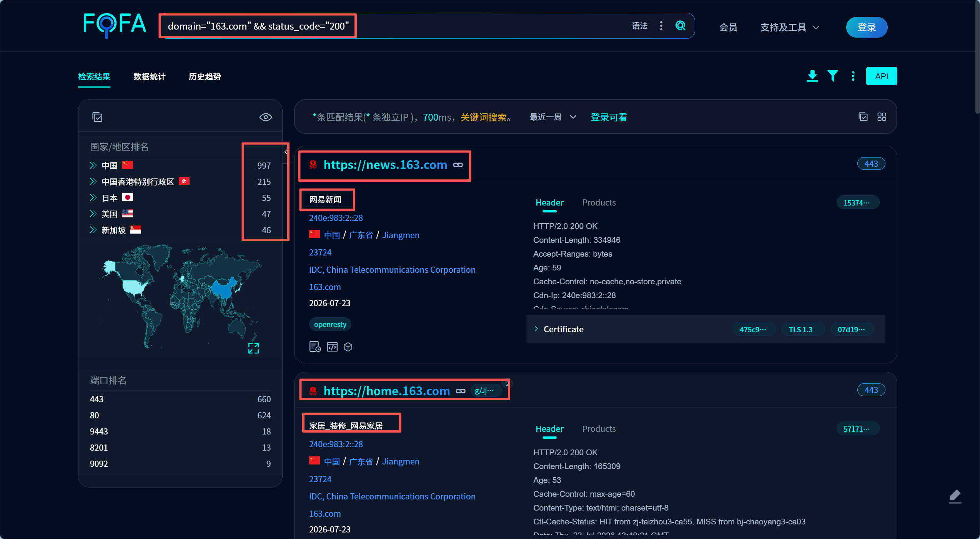Click the 关键词搜索 link
This screenshot has height=539, width=980.
point(483,117)
